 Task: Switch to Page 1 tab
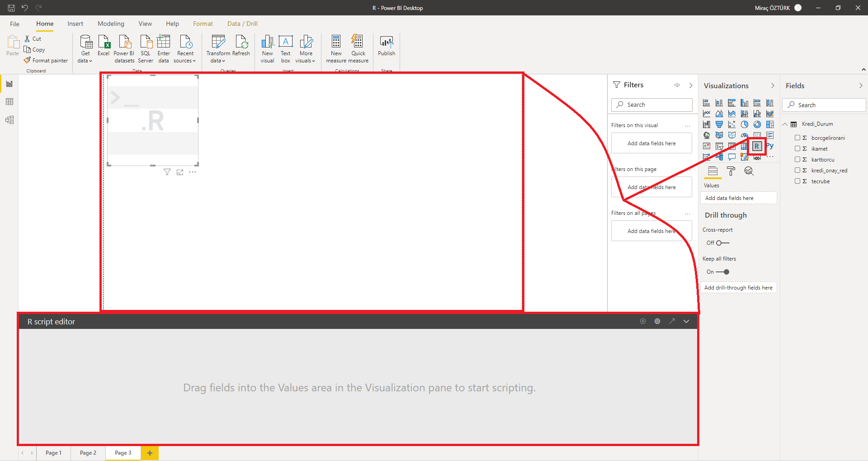[x=53, y=453]
